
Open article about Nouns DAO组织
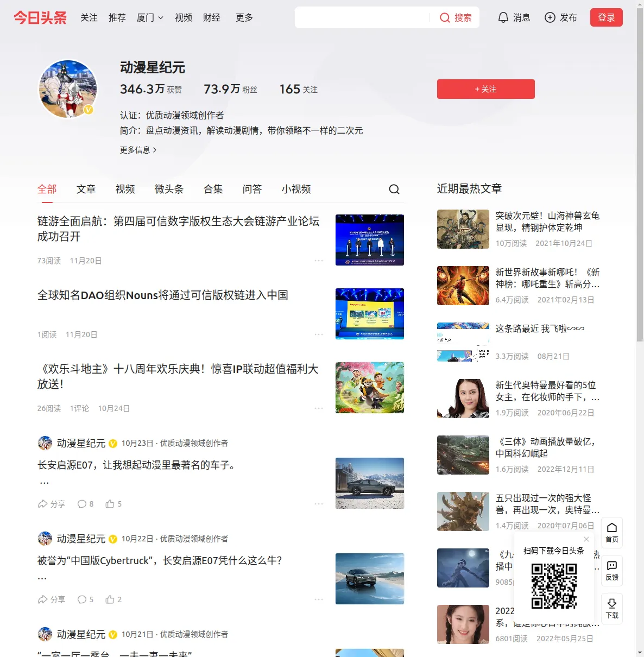point(163,295)
